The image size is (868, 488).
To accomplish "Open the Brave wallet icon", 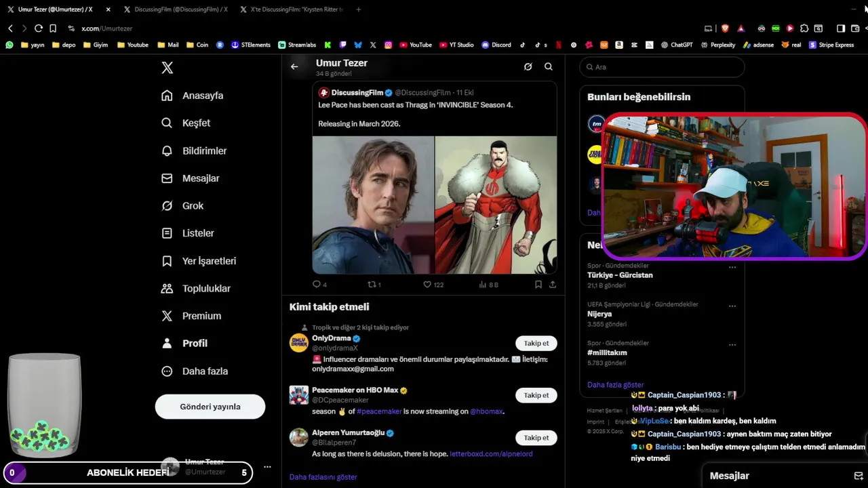I will click(x=855, y=28).
